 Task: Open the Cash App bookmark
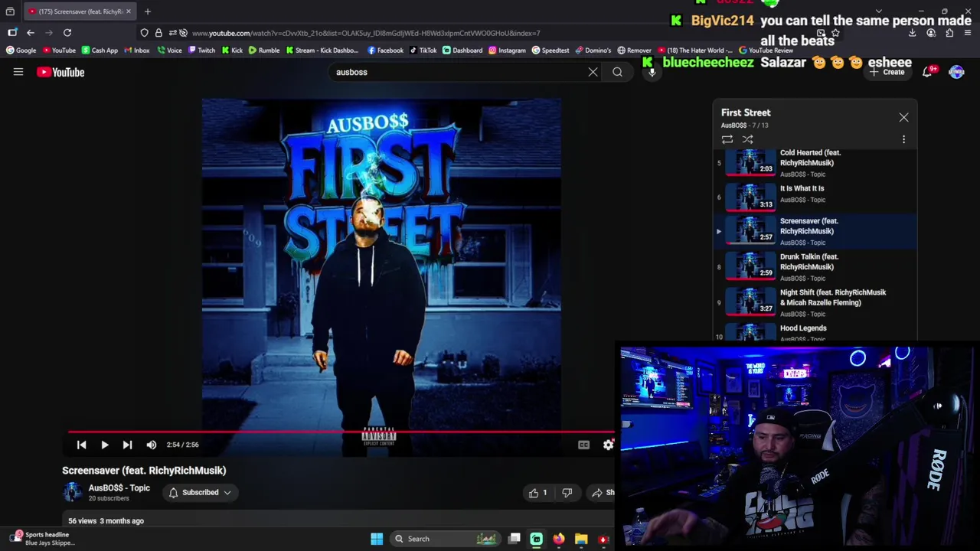(x=100, y=51)
